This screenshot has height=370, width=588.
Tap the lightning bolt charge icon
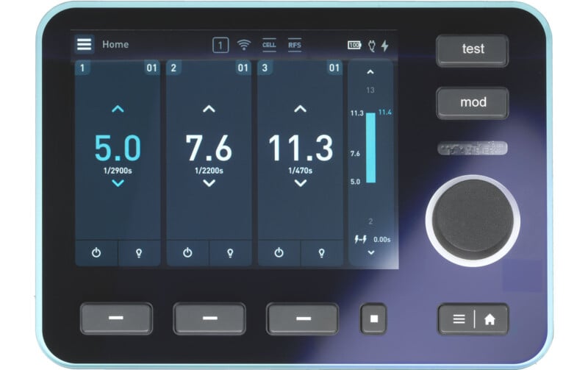tap(384, 46)
